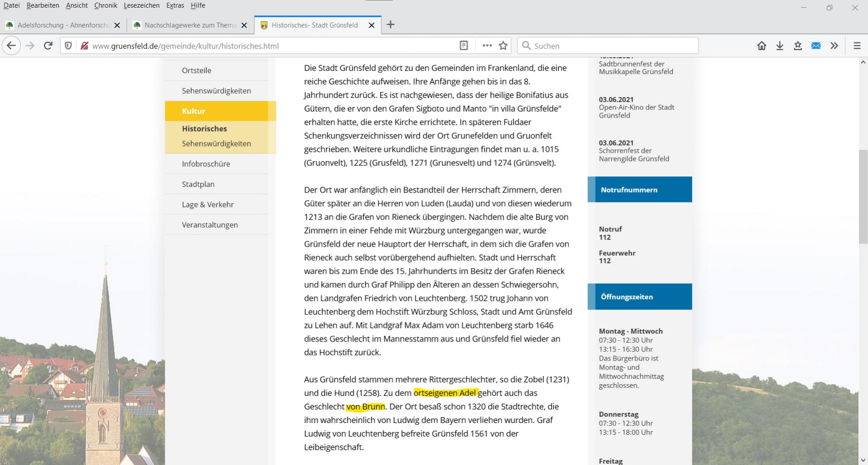
Task: Open the library bookmarks tray icon
Action: click(798, 46)
